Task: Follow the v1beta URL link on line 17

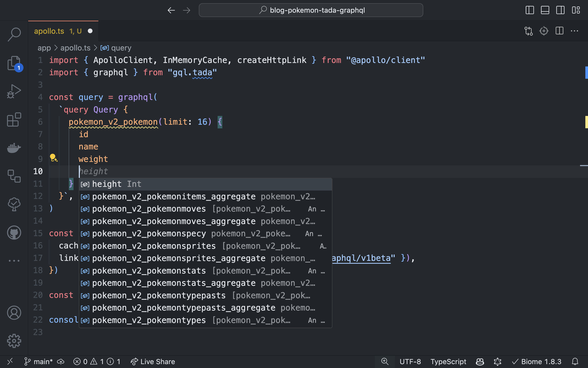Action: click(361, 258)
